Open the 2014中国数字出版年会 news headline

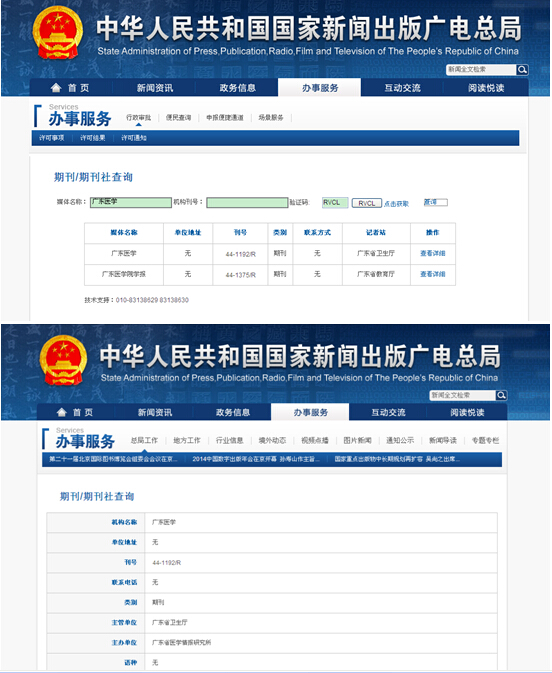(x=256, y=459)
